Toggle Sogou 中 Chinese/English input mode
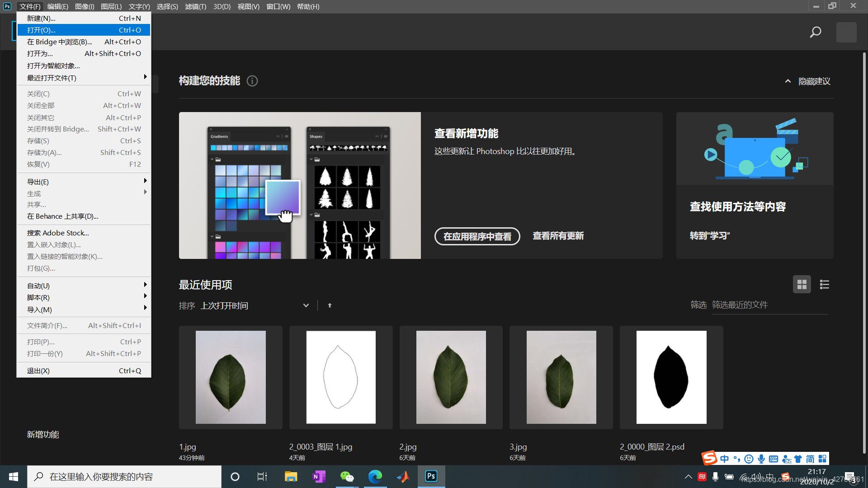The width and height of the screenshot is (868, 488). tap(725, 459)
